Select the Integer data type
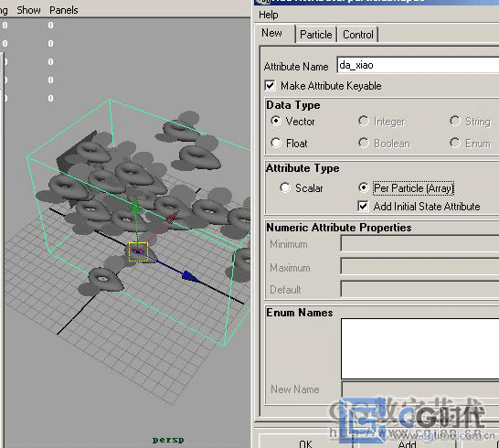499x448 pixels. click(364, 121)
